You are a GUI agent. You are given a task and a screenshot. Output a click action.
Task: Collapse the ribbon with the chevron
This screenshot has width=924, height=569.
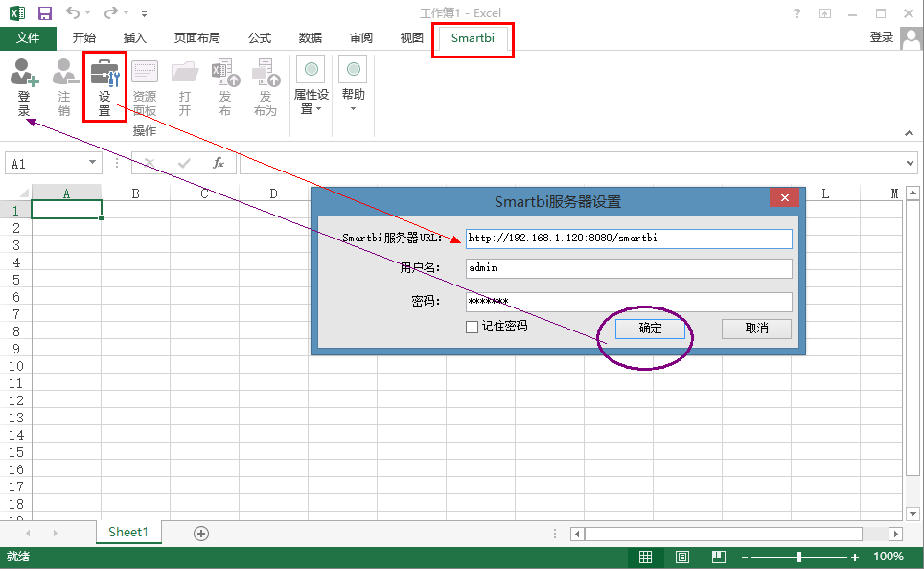pos(910,134)
